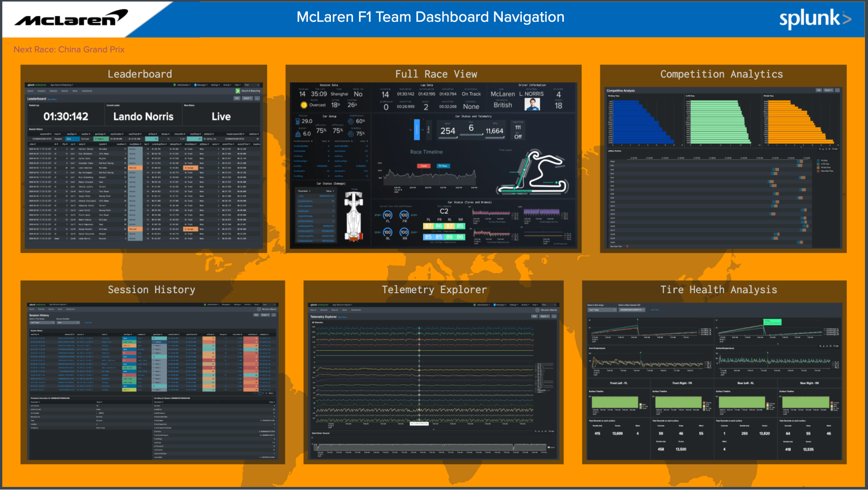868x490 pixels.
Task: Click the RL tyre life gauge
Action: point(388,232)
